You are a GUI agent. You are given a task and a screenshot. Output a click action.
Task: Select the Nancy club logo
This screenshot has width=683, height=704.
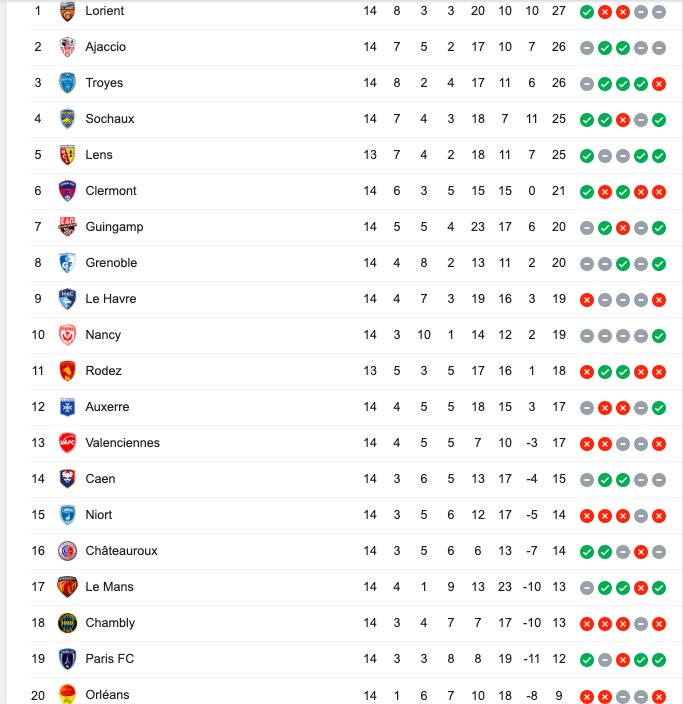(x=67, y=335)
